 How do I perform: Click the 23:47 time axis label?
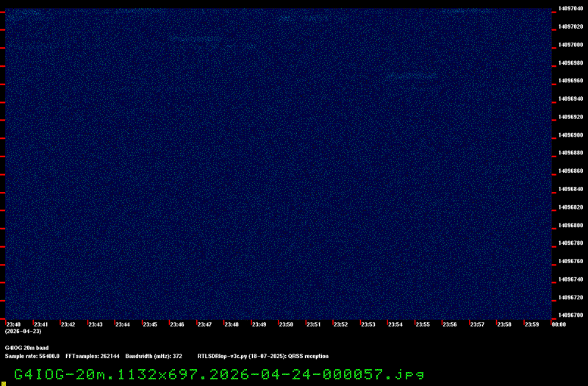(x=204, y=324)
